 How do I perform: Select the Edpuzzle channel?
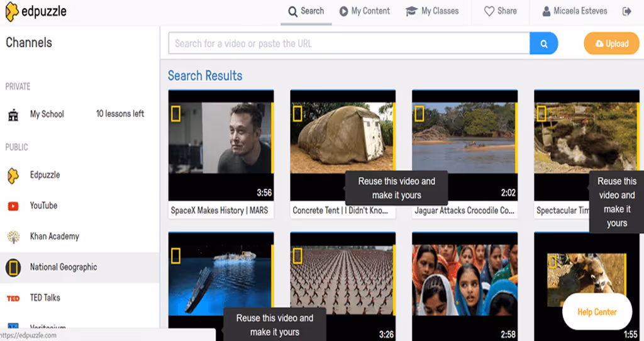click(x=79, y=175)
